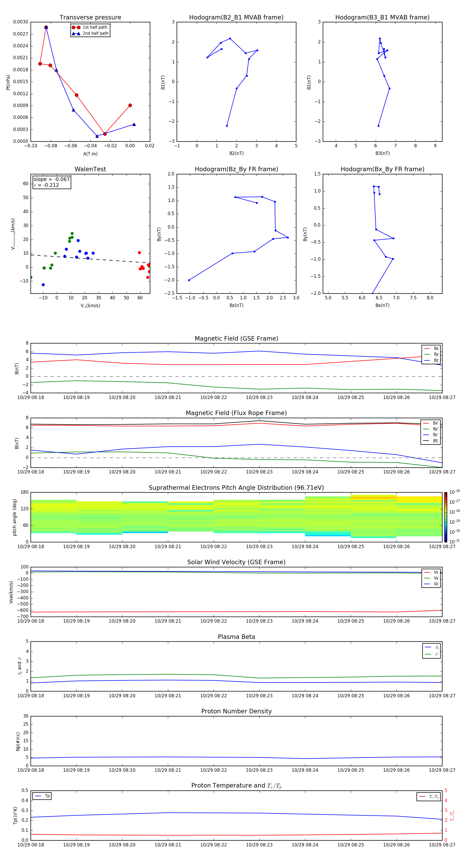Click the Suprathermal Electrons Pitch Angle Distribution title

pyautogui.click(x=236, y=488)
